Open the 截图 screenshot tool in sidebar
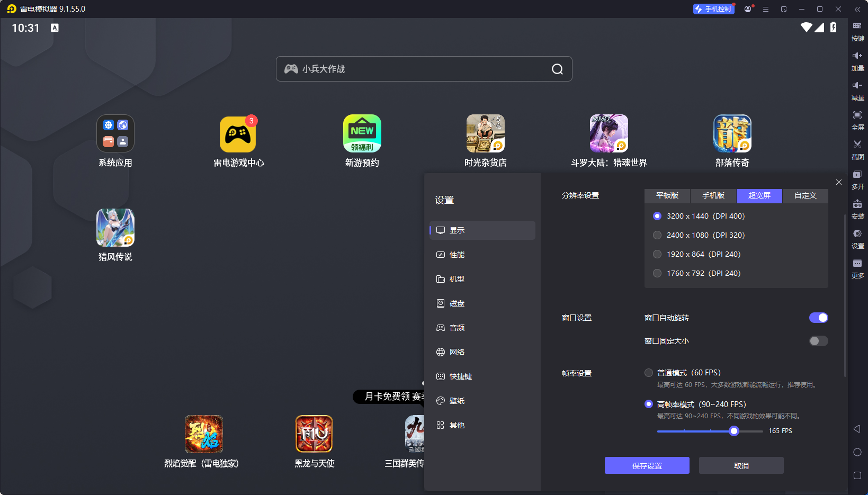The image size is (868, 495). (858, 150)
